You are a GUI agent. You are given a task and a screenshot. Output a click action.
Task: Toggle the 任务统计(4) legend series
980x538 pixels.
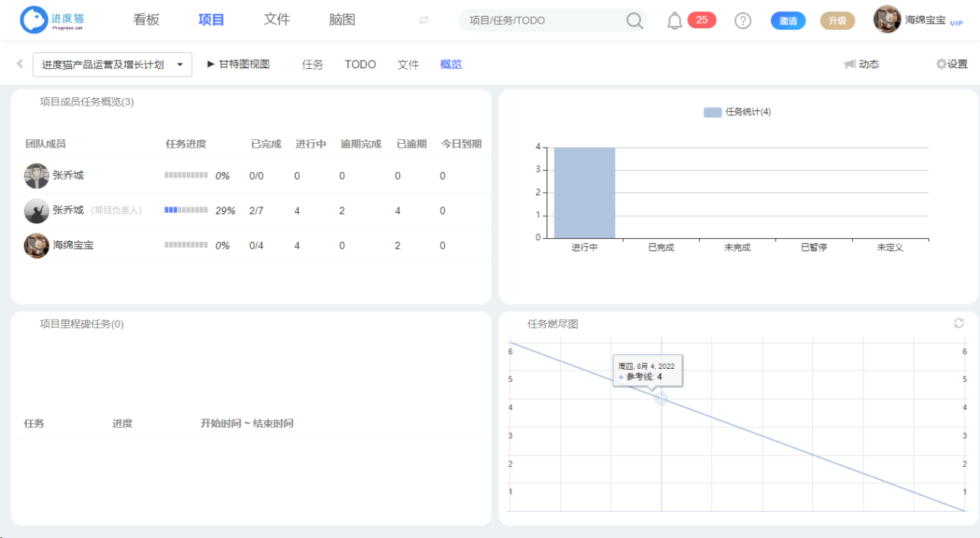(737, 112)
